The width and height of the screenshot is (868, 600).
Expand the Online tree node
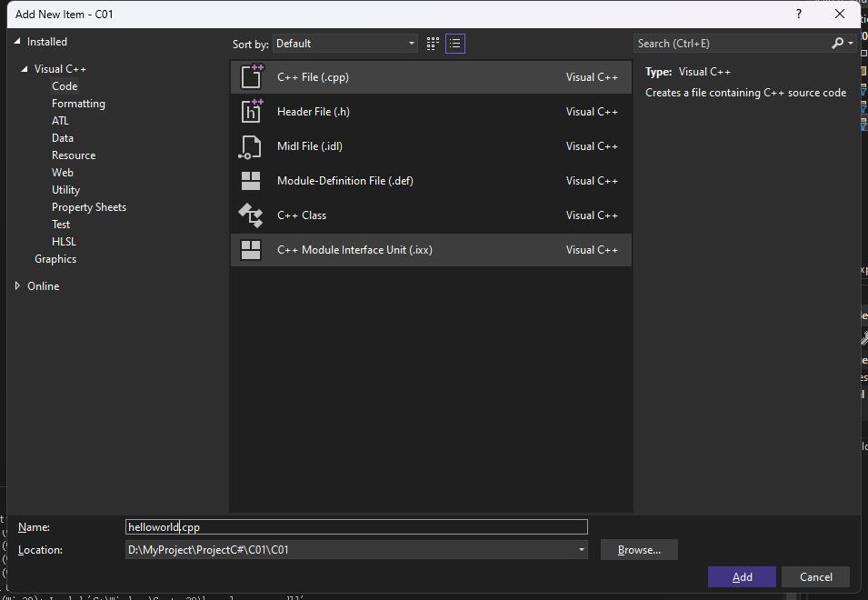pos(18,286)
